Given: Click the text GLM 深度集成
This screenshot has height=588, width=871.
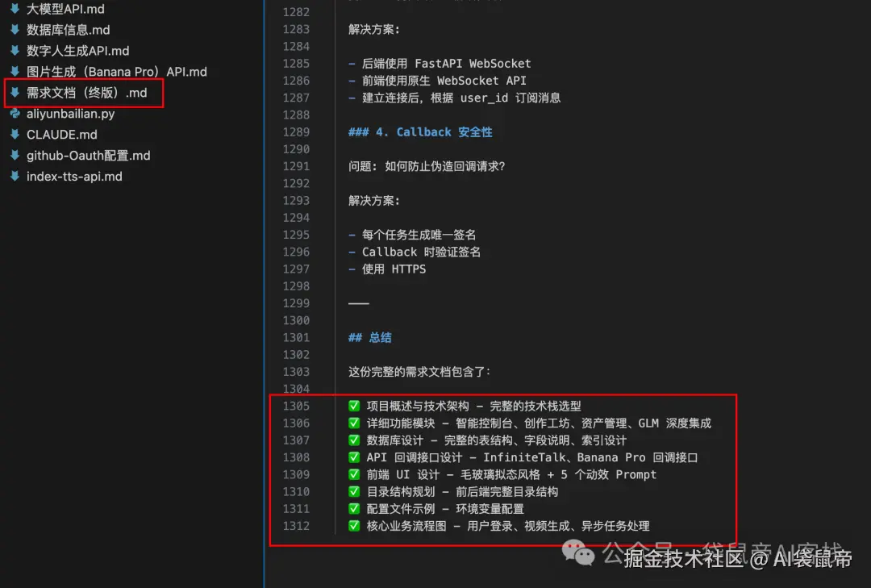Looking at the screenshot, I should [674, 423].
